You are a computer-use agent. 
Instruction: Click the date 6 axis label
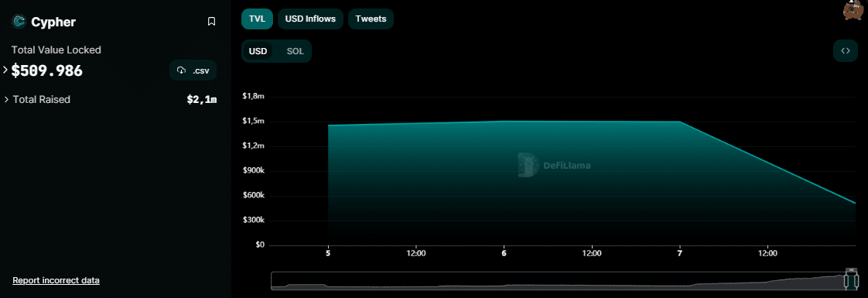[504, 253]
